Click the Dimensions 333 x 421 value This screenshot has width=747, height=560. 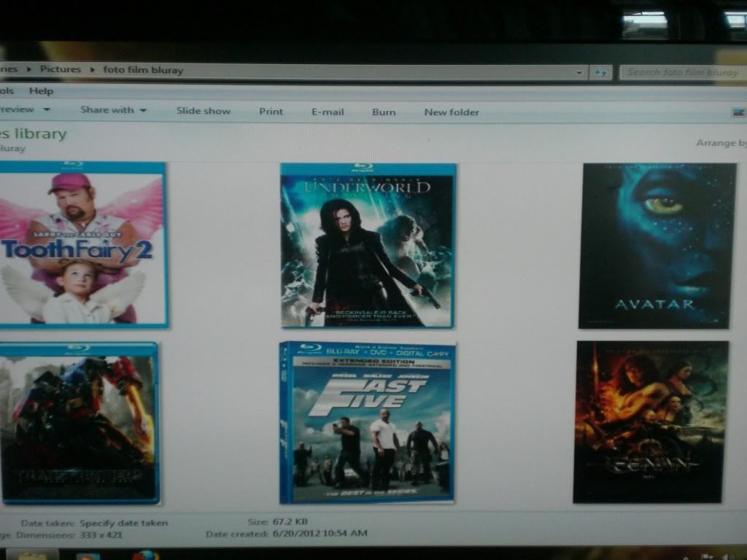pos(100,534)
